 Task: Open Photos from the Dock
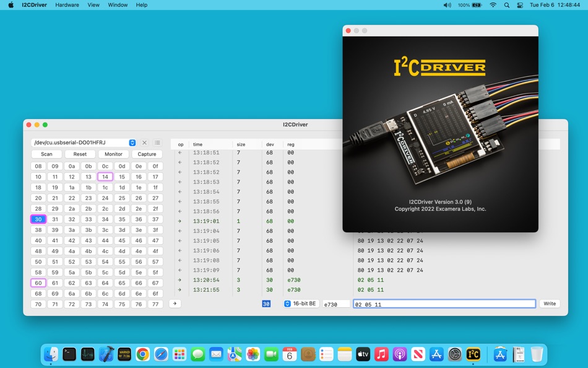point(253,354)
